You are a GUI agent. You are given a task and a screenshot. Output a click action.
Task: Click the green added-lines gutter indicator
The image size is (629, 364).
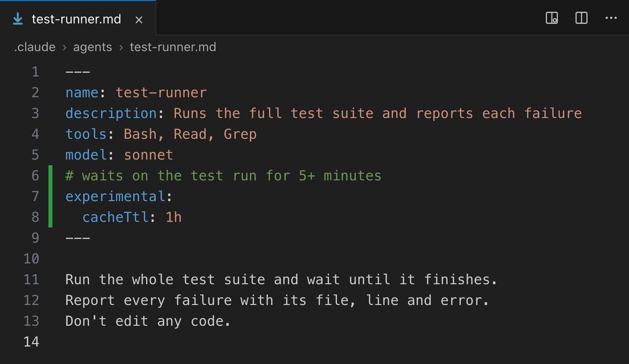pos(50,197)
